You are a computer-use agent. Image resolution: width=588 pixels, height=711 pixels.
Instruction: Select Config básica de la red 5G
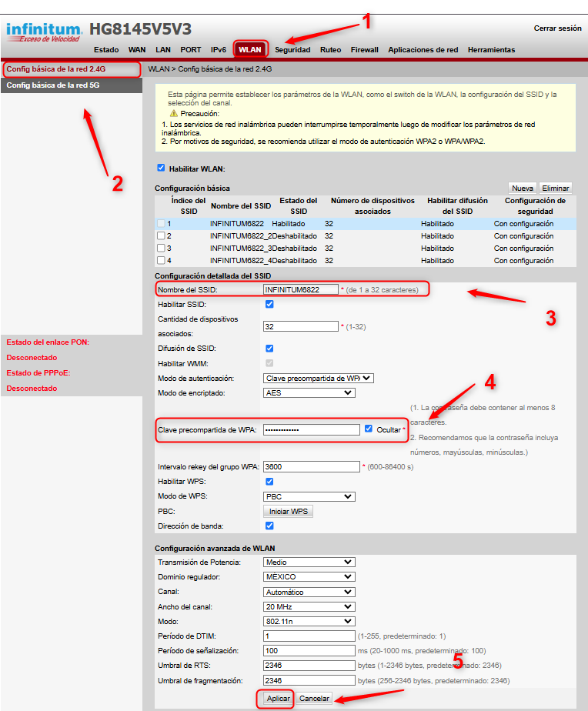[53, 85]
